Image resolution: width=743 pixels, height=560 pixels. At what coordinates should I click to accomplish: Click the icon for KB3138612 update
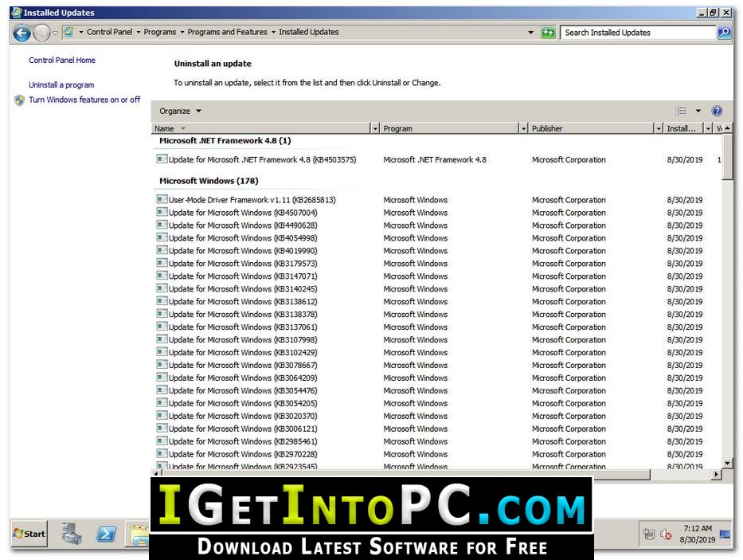pyautogui.click(x=162, y=301)
